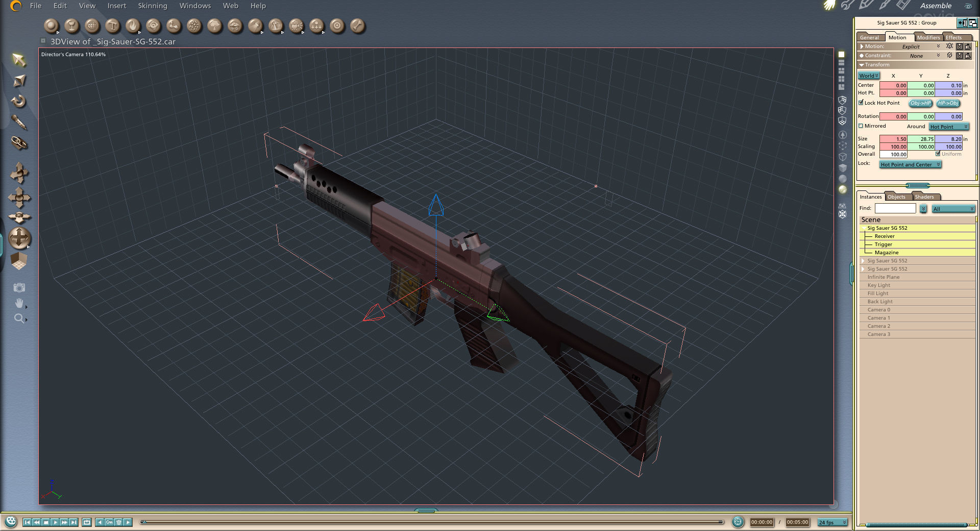The image size is (980, 531).
Task: Click the HP->Obj button
Action: pyautogui.click(x=948, y=103)
